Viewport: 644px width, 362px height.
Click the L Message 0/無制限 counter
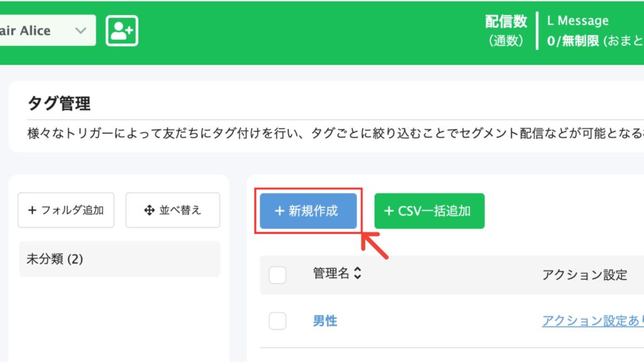pyautogui.click(x=595, y=31)
